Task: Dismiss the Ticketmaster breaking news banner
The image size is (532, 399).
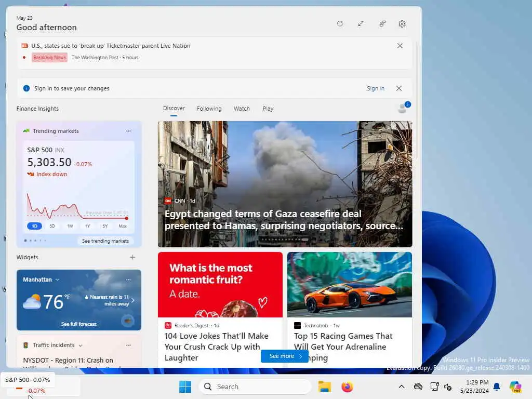Action: coord(400,46)
